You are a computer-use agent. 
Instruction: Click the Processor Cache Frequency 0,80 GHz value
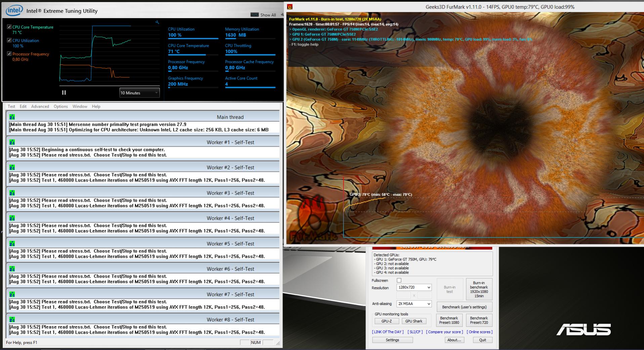(x=235, y=68)
